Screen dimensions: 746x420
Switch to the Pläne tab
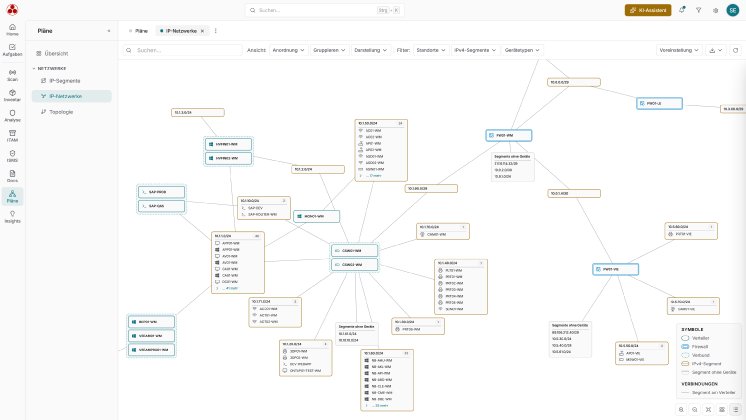138,31
